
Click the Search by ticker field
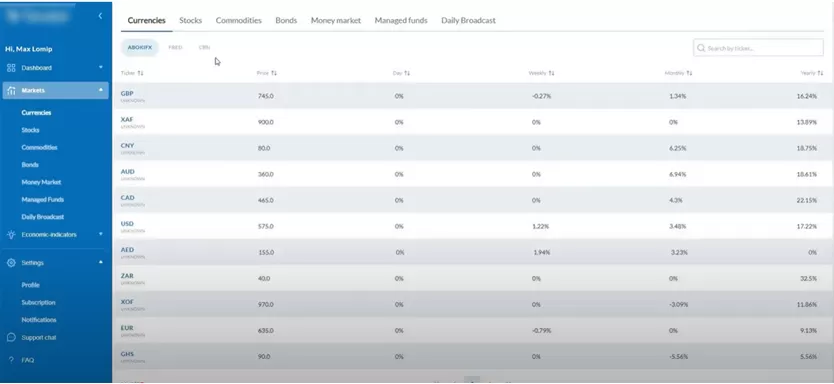[x=758, y=48]
